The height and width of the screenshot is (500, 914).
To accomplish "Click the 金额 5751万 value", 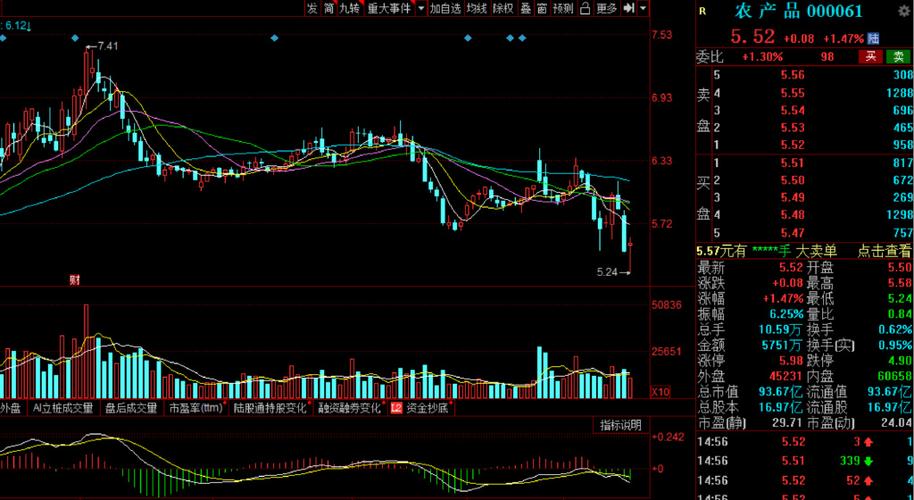I will [783, 346].
